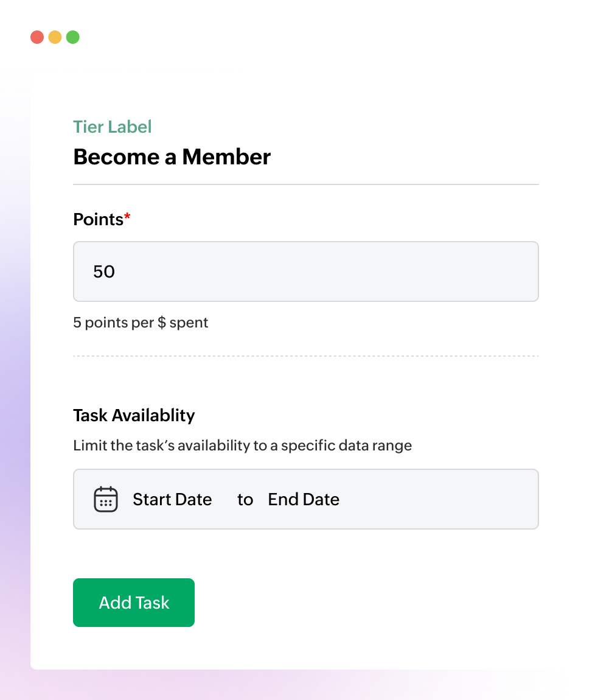Click the Points label
The width and height of the screenshot is (612, 700).
[x=97, y=219]
